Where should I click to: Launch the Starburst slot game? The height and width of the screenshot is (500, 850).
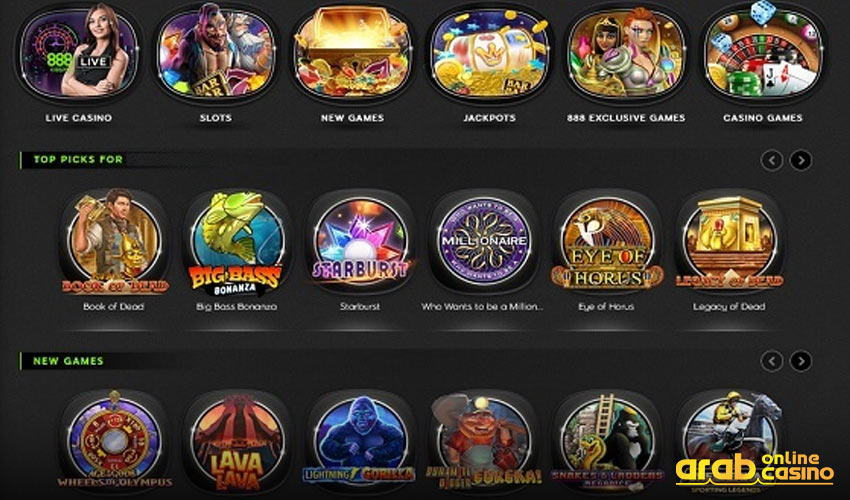360,242
